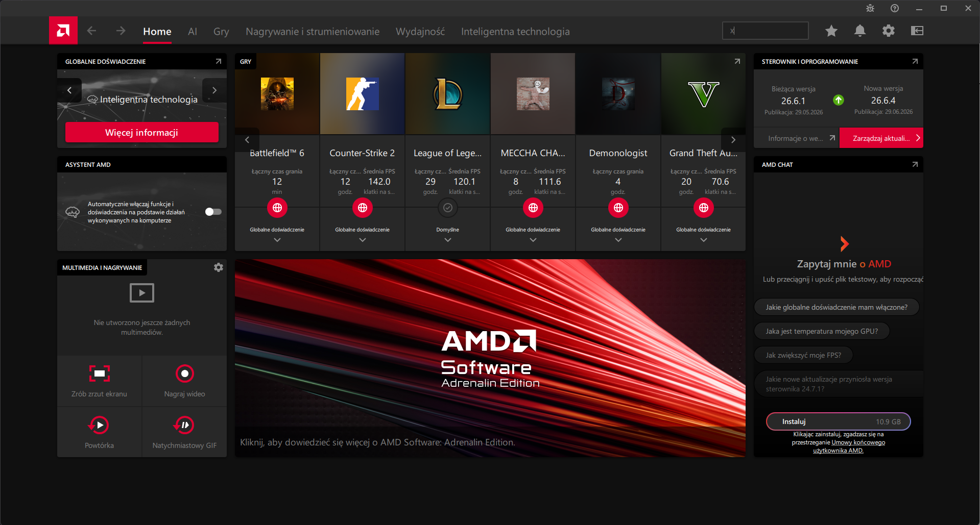Click League of Legends default profile icon
980x525 pixels.
click(x=448, y=208)
